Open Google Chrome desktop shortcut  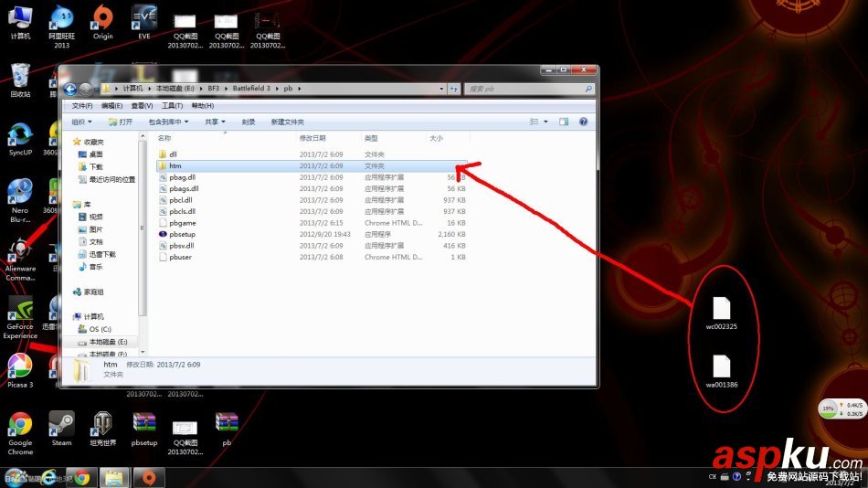(x=20, y=434)
